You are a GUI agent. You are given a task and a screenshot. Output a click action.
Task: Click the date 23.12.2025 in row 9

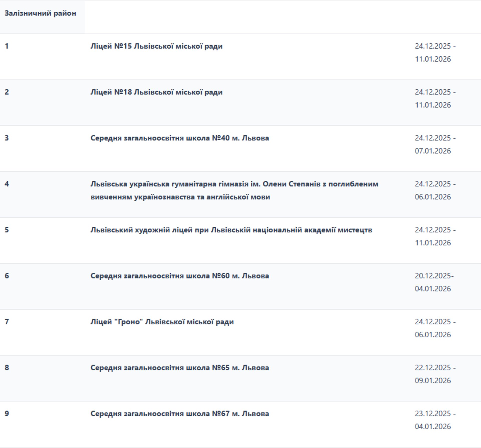(x=433, y=414)
